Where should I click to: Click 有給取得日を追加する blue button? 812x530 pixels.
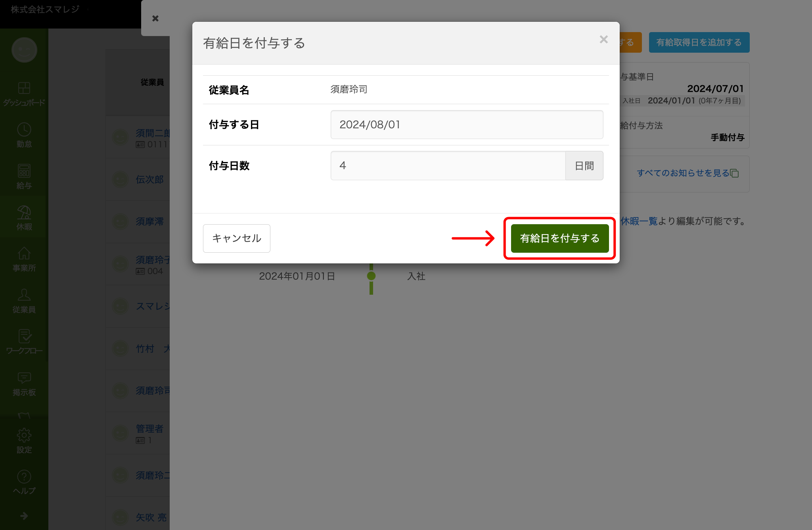point(699,42)
